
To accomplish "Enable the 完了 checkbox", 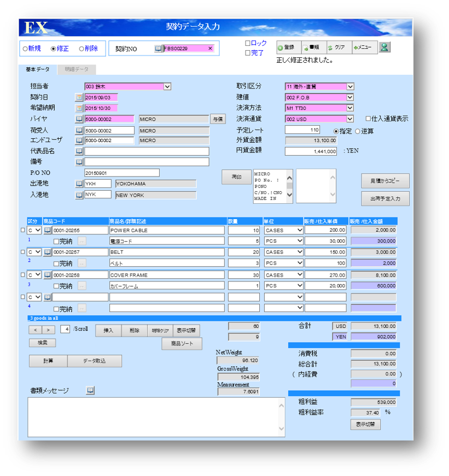I will click(x=248, y=53).
